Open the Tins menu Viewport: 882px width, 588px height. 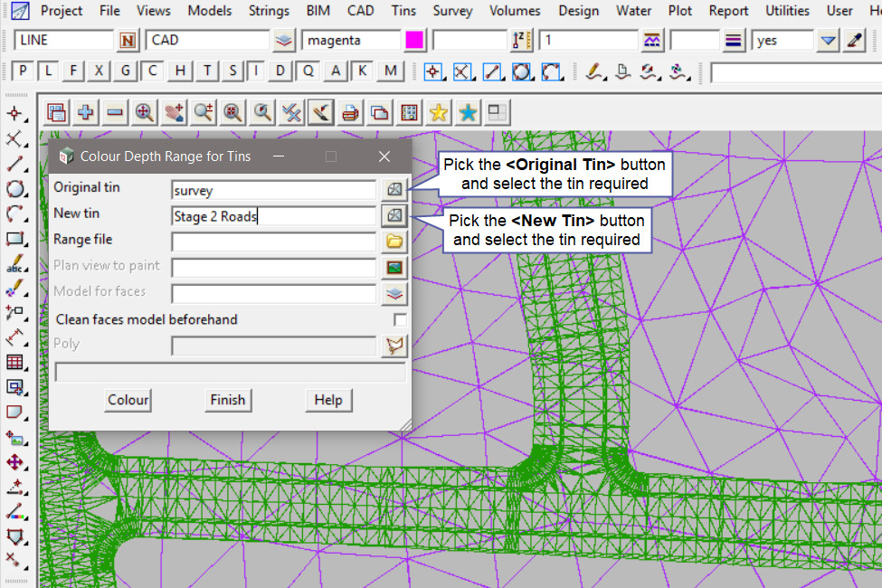point(403,11)
